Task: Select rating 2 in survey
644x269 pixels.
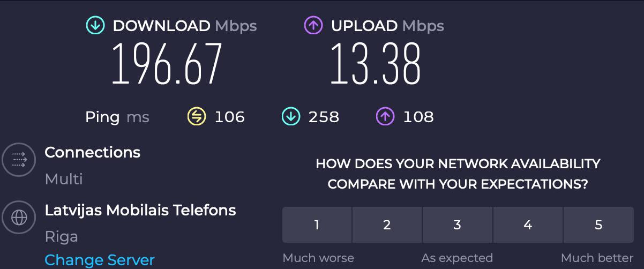Action: [x=387, y=225]
